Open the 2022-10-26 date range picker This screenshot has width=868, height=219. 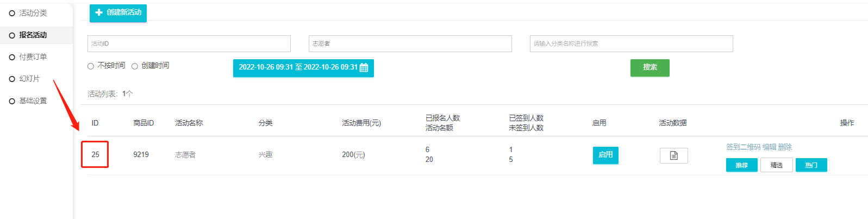tap(303, 68)
